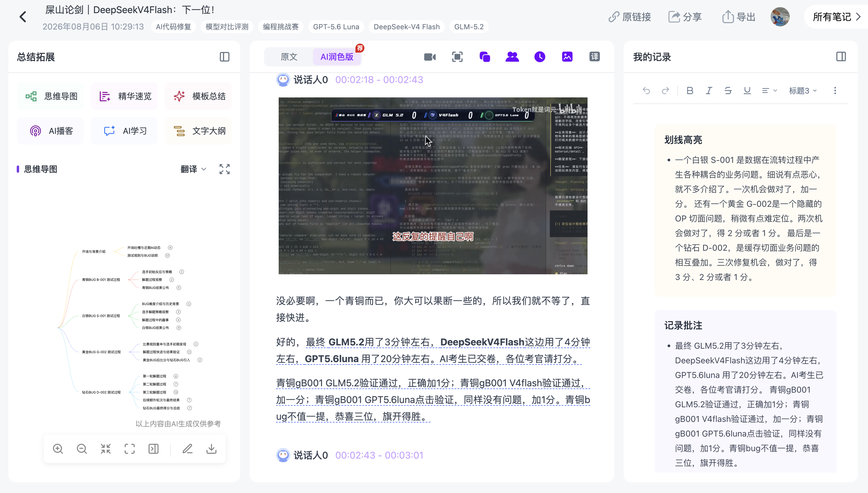The image size is (868, 493).
Task: Open 模板总结 template summary
Action: 198,96
